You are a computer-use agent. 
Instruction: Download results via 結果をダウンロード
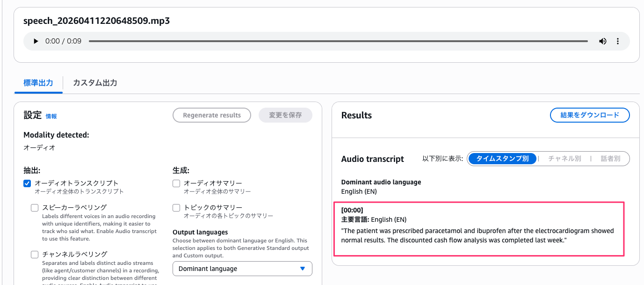click(x=590, y=115)
